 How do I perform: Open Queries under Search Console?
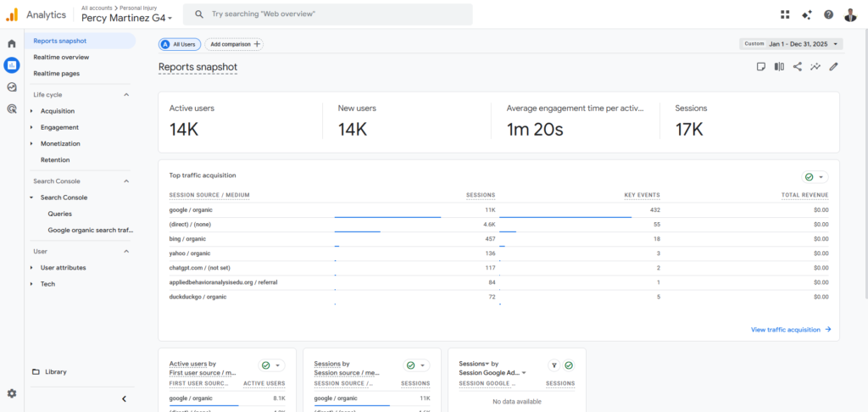click(60, 214)
